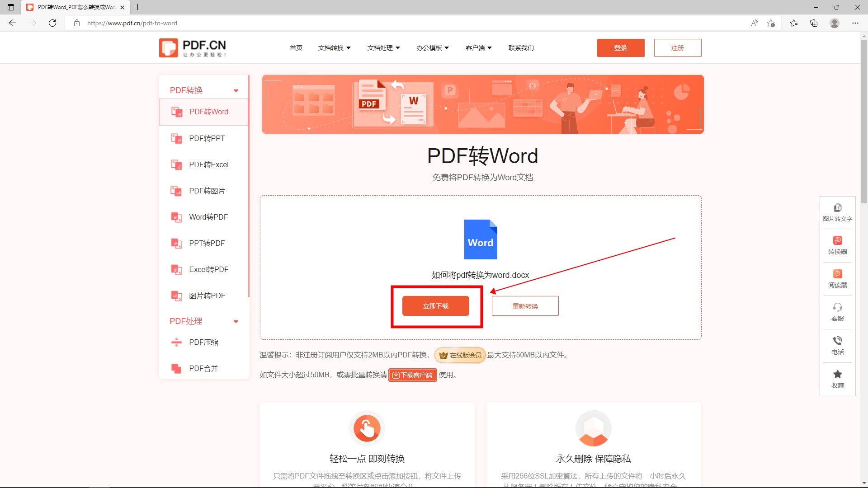Open browser Collections icon

coord(814,23)
